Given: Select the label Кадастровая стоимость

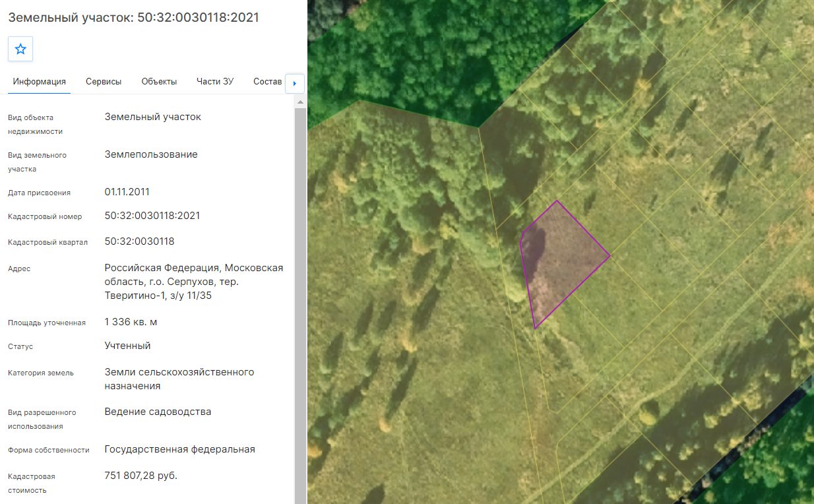Looking at the screenshot, I should pyautogui.click(x=32, y=483).
